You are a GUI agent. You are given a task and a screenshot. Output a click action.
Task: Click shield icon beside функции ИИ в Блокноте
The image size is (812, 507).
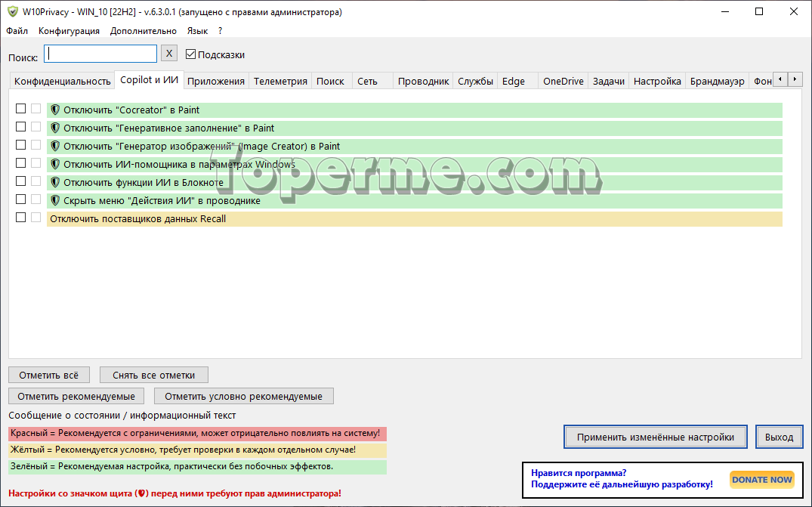point(55,182)
